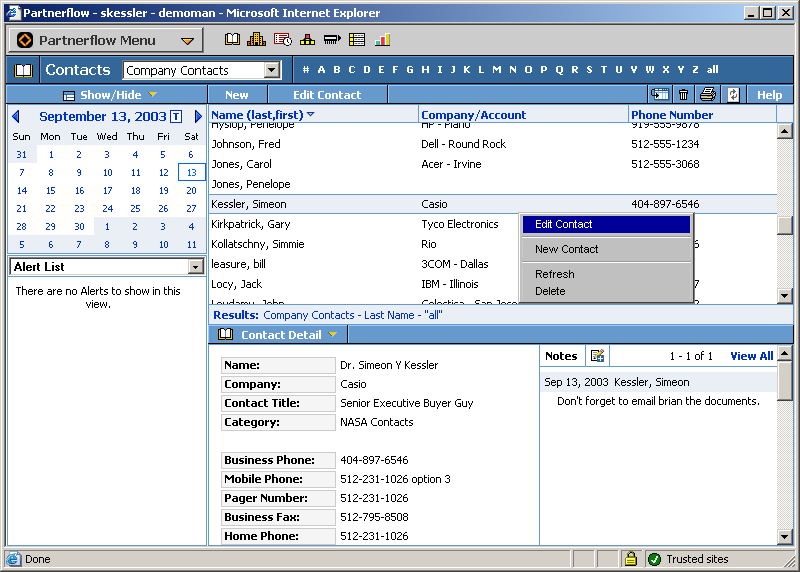Click the refresh page icon beside Help

point(733,94)
